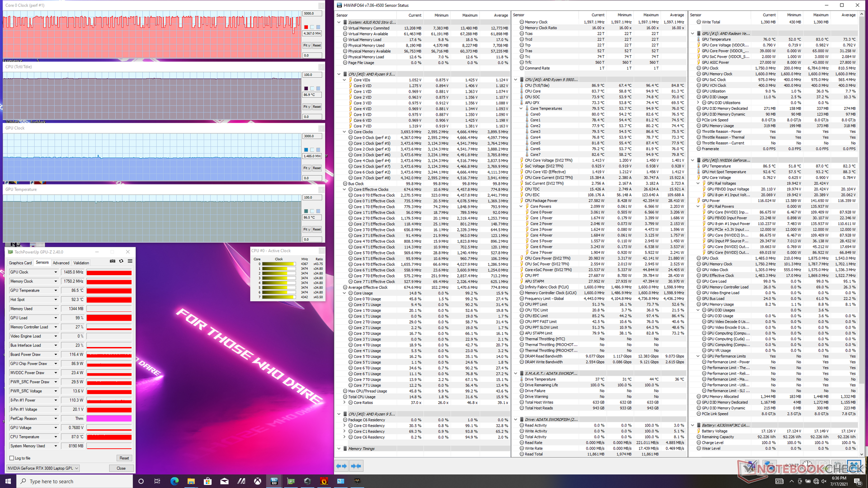Screen dimensions: 868x488
Task: Open Microsoft Edge from the taskbar
Action: [174, 481]
